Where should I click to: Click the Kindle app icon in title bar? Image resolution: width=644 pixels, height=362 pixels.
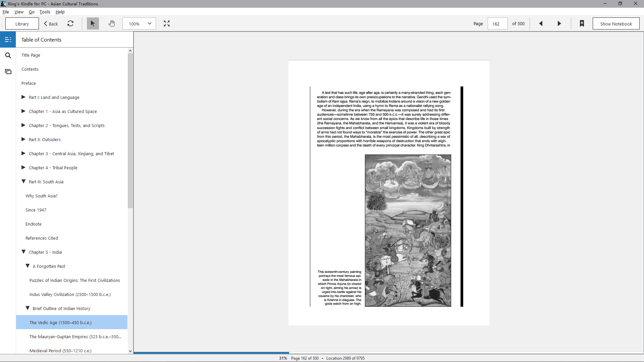(3, 4)
